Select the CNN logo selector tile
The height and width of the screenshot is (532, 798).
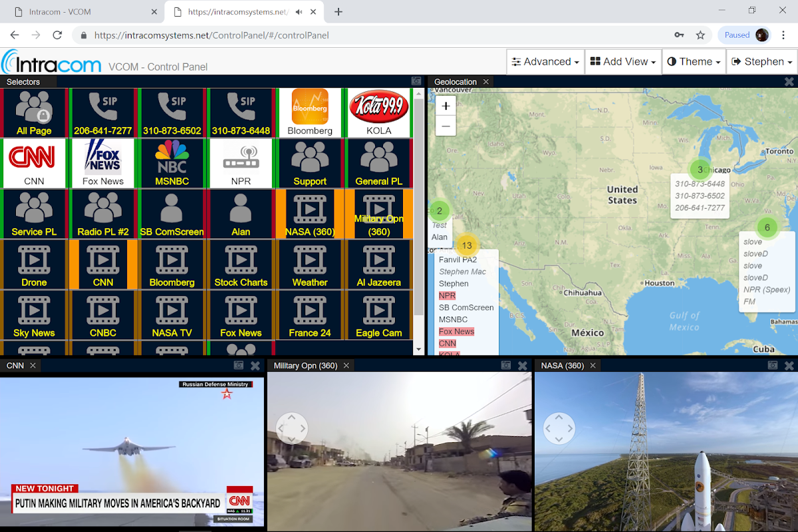[x=34, y=164]
